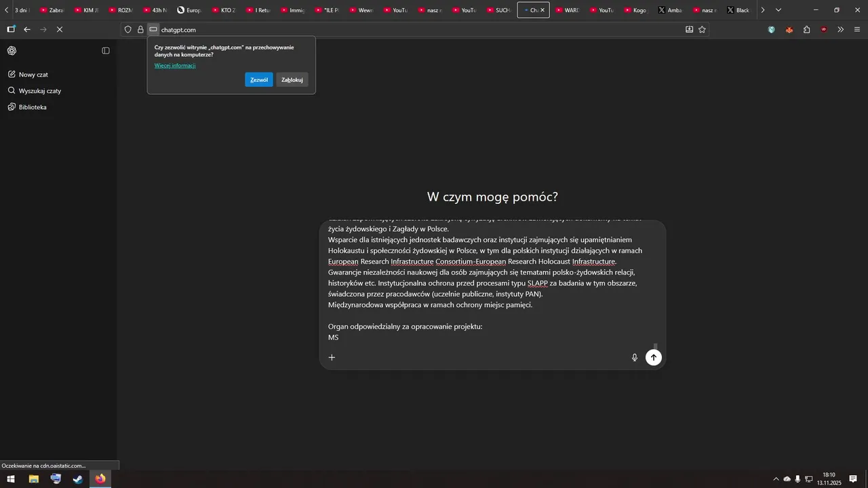Switch to the 'SUCH' tab
868x488 pixels.
[499, 10]
